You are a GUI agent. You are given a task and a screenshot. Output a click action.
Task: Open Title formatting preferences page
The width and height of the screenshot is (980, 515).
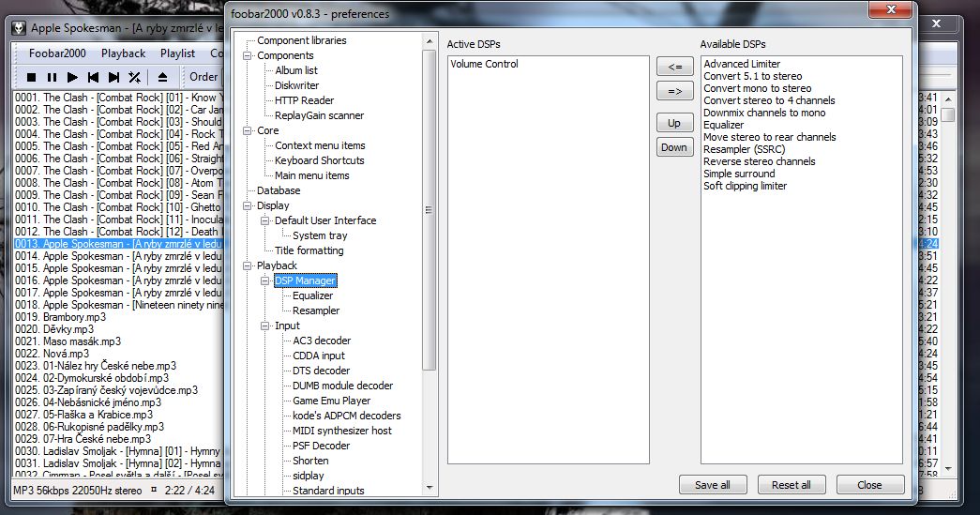click(309, 250)
